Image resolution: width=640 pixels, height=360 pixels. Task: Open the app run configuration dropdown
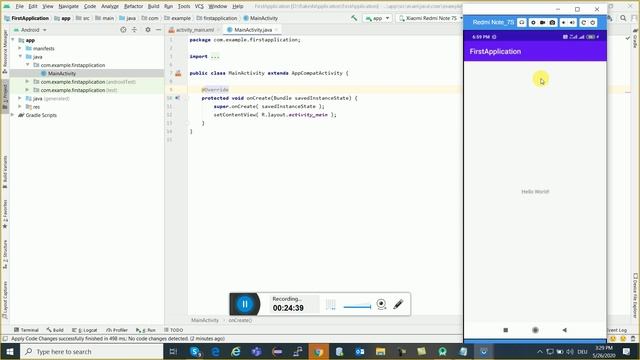(378, 18)
